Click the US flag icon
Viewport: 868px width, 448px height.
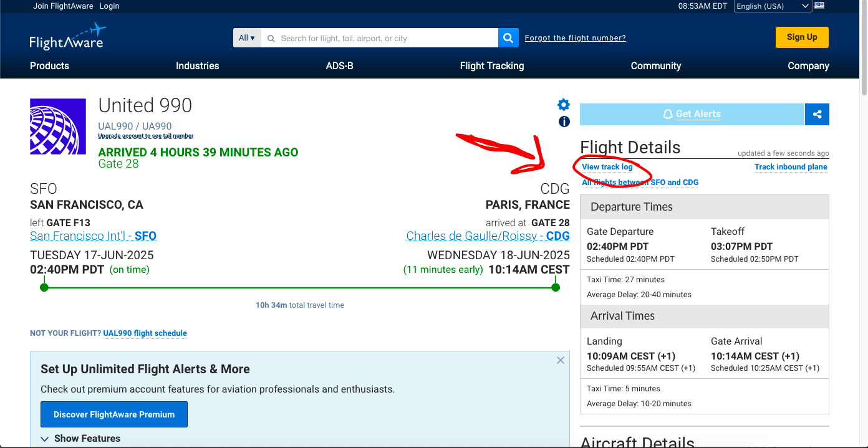[819, 6]
